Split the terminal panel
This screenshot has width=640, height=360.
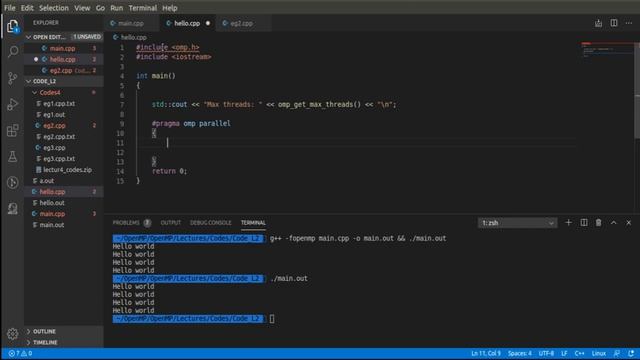(x=584, y=222)
